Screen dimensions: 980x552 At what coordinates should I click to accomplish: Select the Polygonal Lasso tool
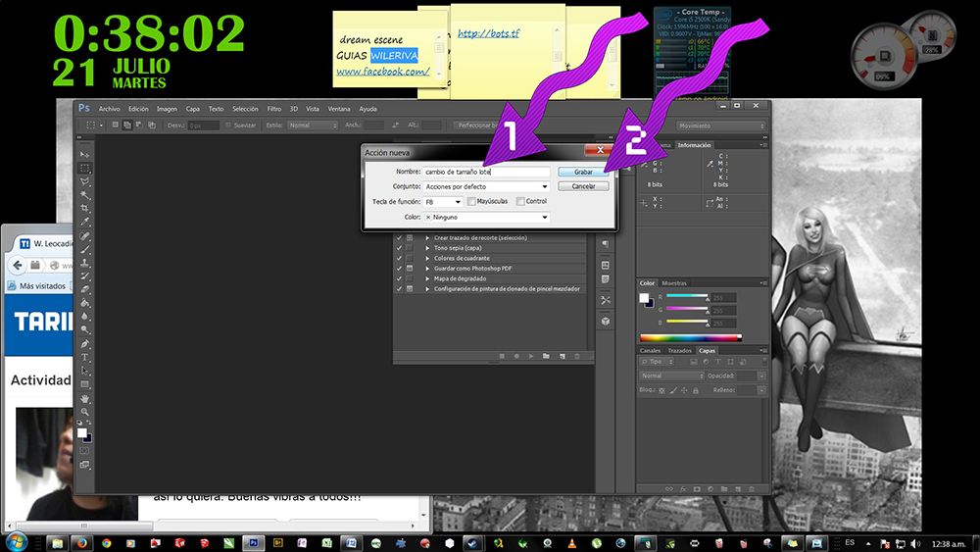pyautogui.click(x=84, y=182)
